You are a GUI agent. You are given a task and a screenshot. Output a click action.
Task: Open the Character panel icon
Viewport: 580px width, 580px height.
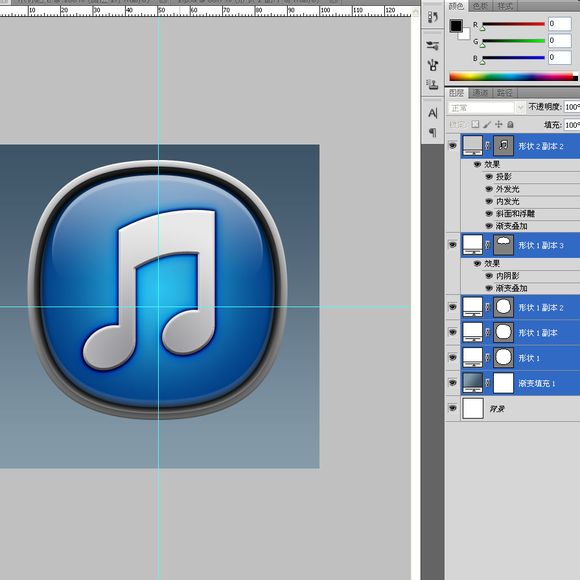pos(432,113)
